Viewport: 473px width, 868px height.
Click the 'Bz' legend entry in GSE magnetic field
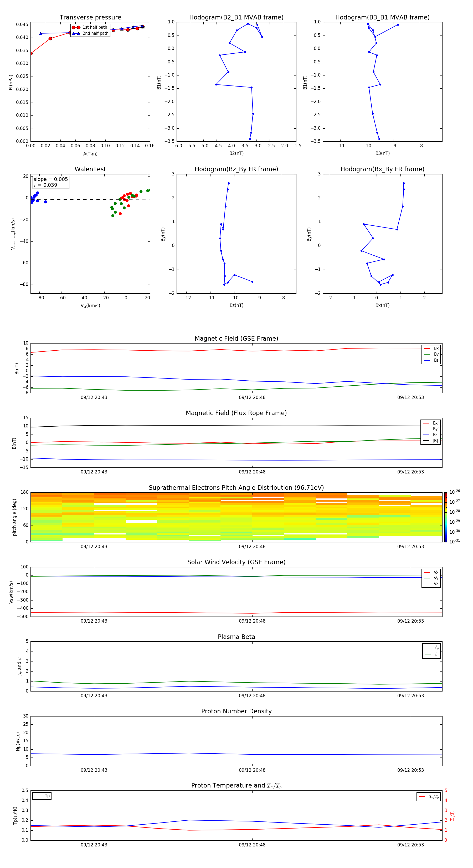click(x=431, y=360)
